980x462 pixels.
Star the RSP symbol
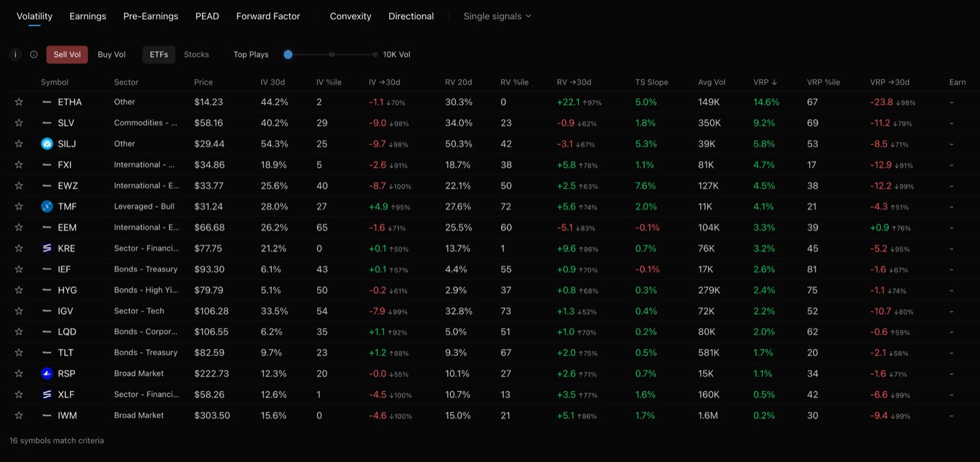point(19,374)
